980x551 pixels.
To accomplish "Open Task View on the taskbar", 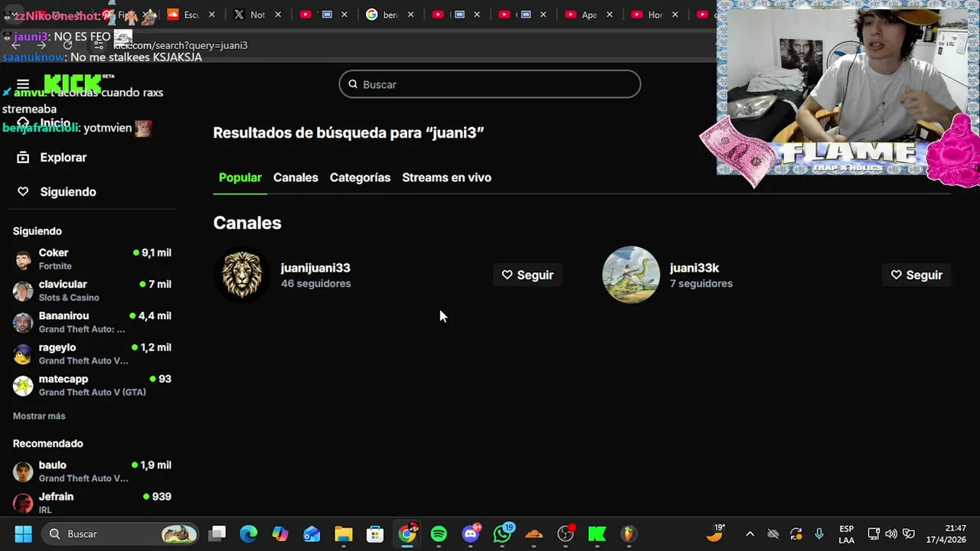I will click(218, 533).
